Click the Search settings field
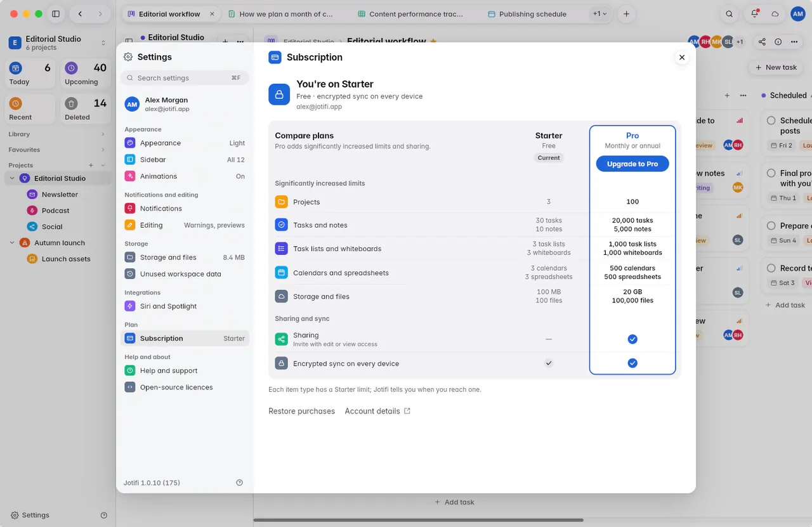Screen dimensions: 812x527 coord(185,78)
